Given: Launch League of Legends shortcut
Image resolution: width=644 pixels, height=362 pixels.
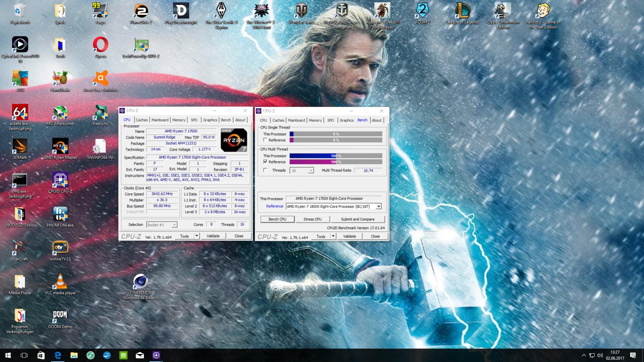Looking at the screenshot, I should tap(462, 14).
